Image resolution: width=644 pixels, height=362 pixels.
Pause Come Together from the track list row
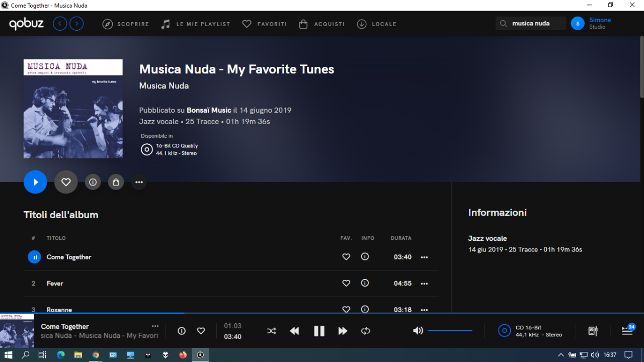tap(34, 257)
